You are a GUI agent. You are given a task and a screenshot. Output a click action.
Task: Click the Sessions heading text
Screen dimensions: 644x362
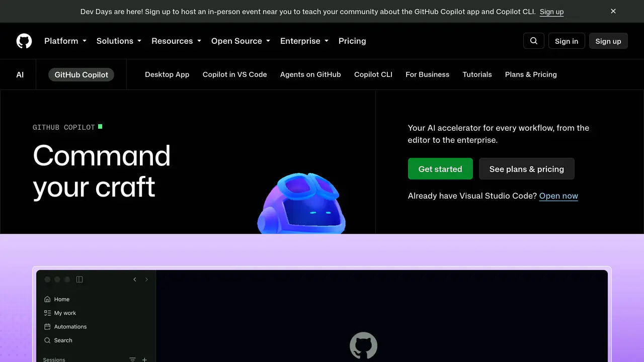coord(54,359)
